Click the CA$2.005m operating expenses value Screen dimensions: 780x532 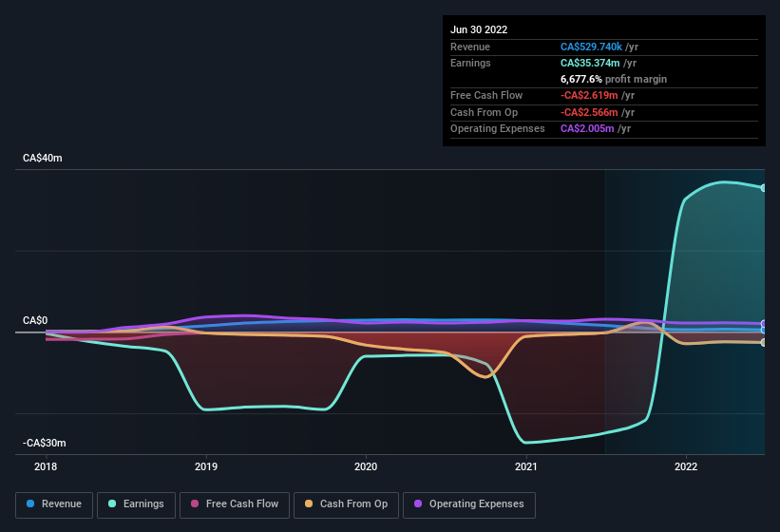coord(587,128)
